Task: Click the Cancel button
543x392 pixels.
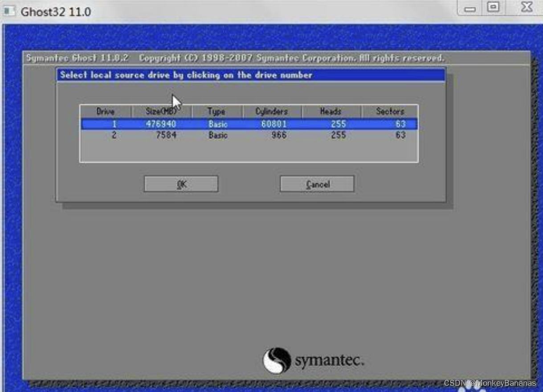Action: pyautogui.click(x=317, y=184)
